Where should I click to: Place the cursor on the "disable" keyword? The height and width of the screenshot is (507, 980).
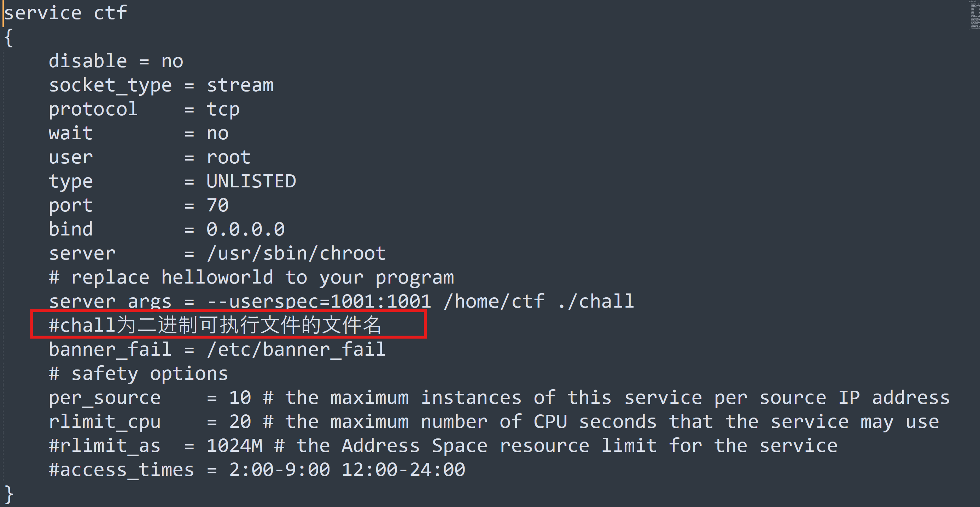88,61
